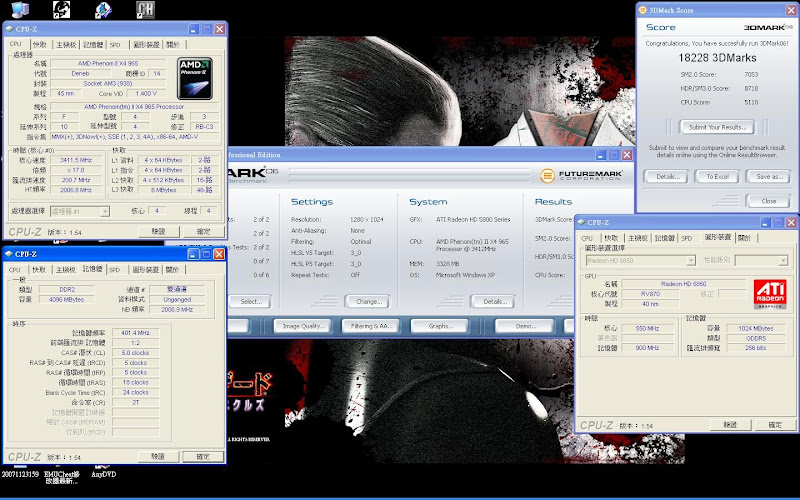Select the 主機板 tab in memory CPU-Z window
The image size is (800, 500).
66,270
